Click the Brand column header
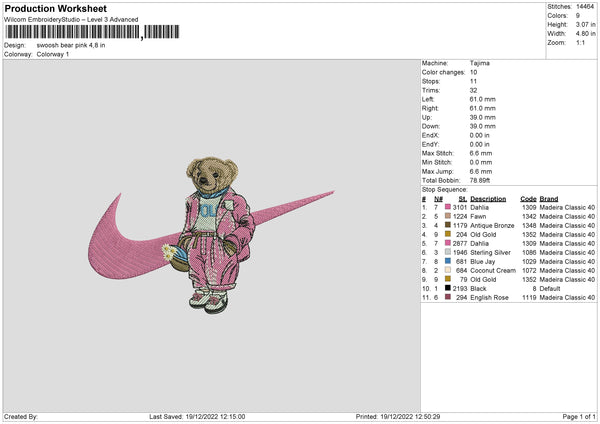The width and height of the screenshot is (600, 424). click(x=549, y=199)
